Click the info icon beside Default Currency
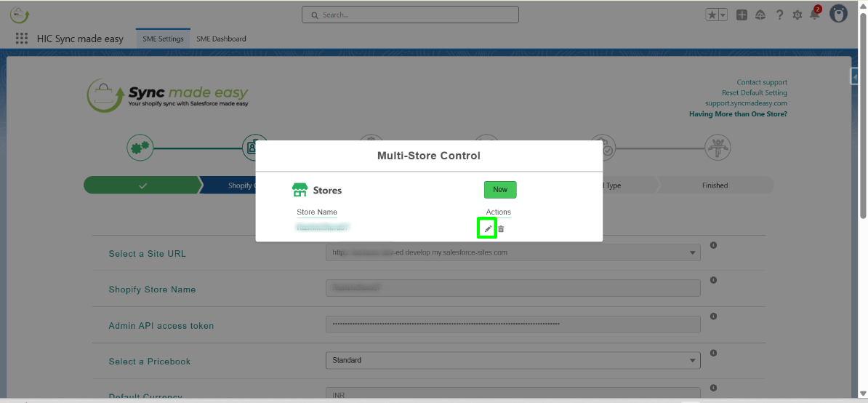This screenshot has height=403, width=868. pyautogui.click(x=713, y=388)
